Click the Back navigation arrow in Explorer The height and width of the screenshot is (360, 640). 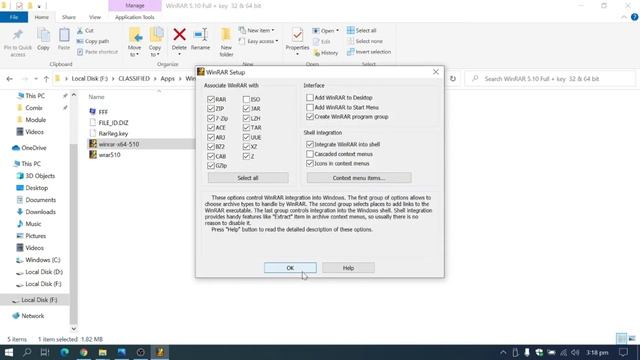(10, 79)
